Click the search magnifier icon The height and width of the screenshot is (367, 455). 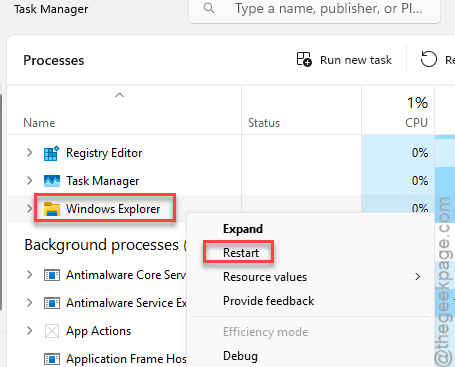point(209,8)
